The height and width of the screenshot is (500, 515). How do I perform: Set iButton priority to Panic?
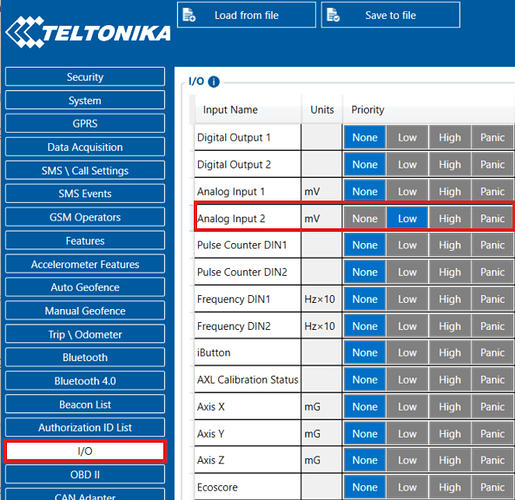coord(492,353)
